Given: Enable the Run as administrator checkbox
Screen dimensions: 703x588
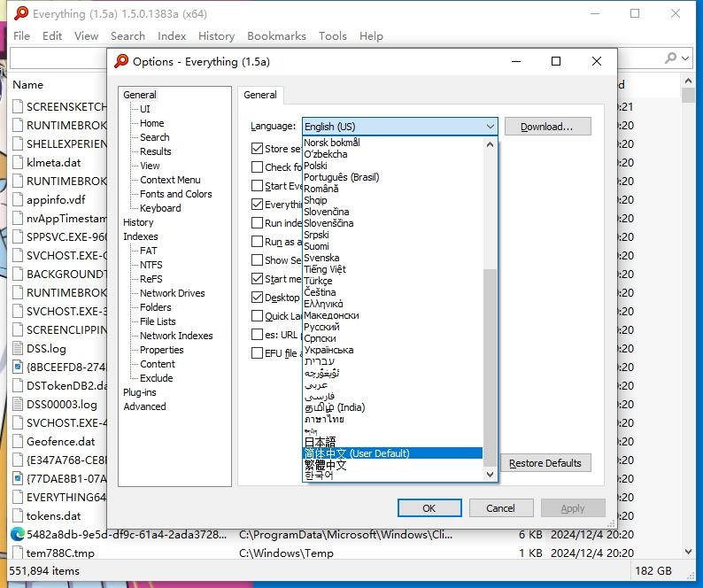Looking at the screenshot, I should coord(257,242).
